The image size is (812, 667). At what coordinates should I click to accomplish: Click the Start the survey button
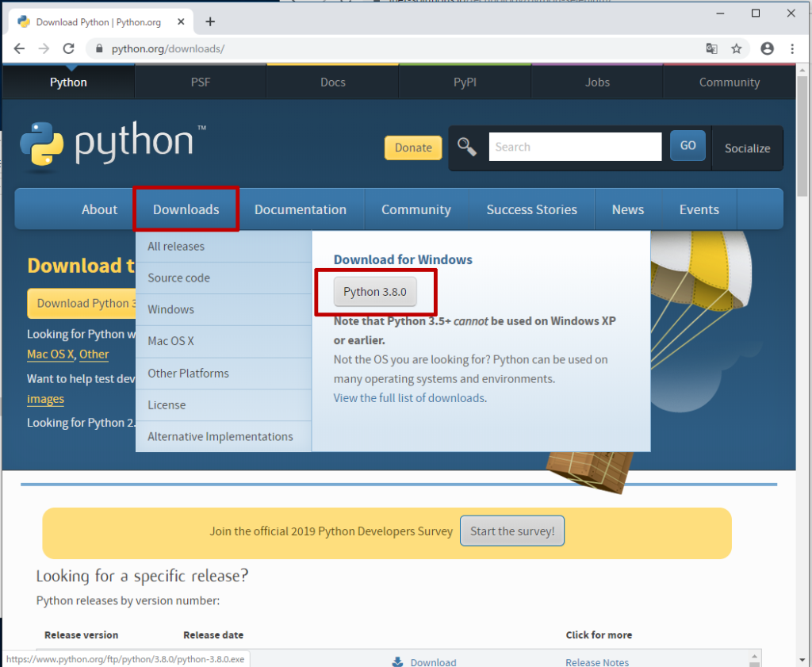tap(511, 531)
